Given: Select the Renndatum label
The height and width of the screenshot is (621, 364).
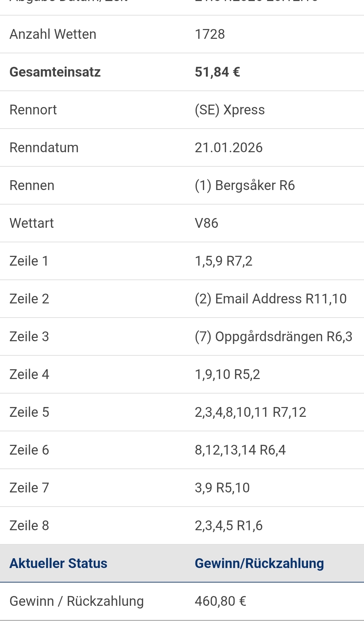Looking at the screenshot, I should point(44,147).
